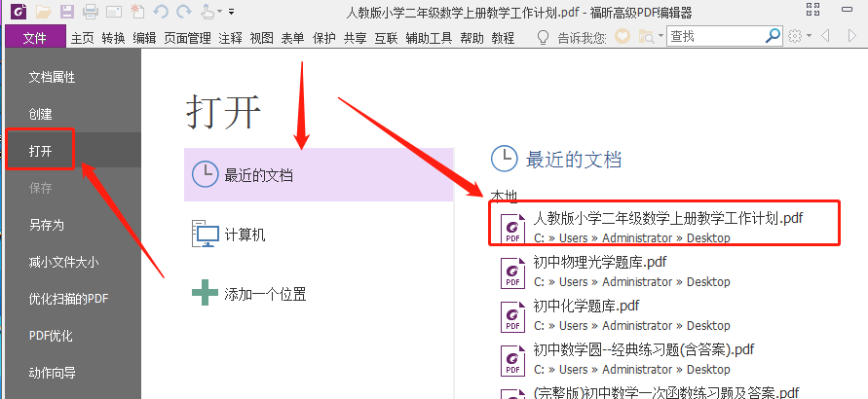Click the create new PDF starburst page icon
Viewport: 868px width, 399px height.
pos(136,11)
